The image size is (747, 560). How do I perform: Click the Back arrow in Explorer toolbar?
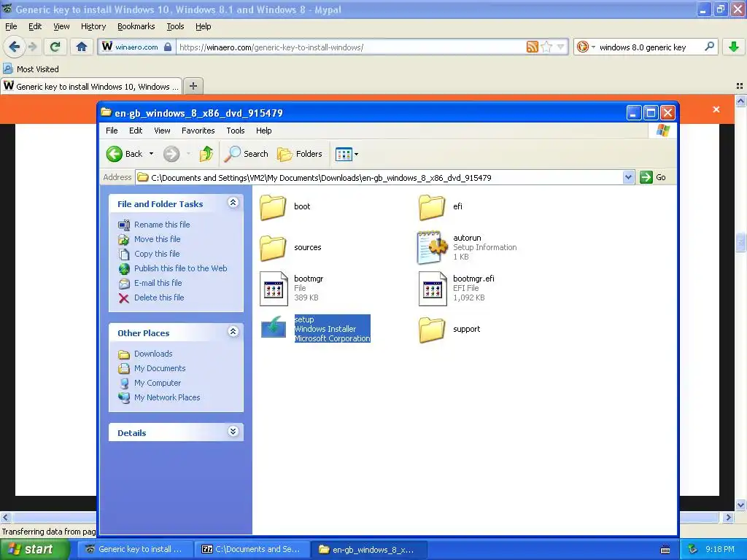point(115,154)
